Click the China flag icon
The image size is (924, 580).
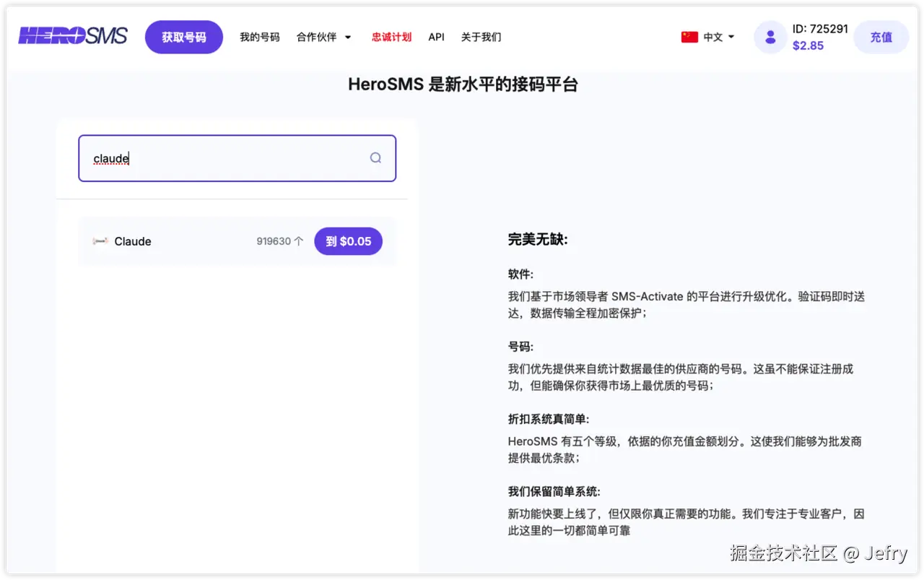coord(689,37)
